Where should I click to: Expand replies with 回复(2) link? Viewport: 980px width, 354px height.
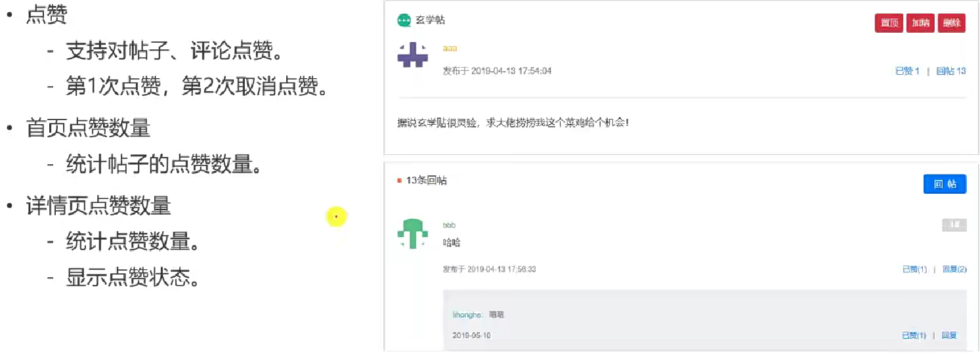pyautogui.click(x=954, y=269)
